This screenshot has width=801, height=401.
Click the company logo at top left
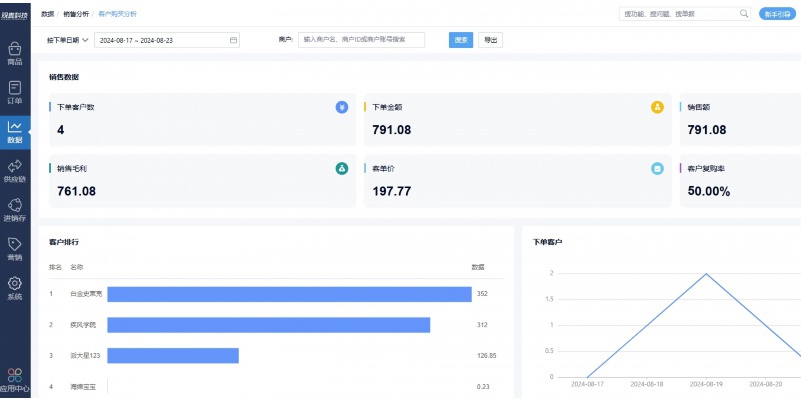(15, 14)
